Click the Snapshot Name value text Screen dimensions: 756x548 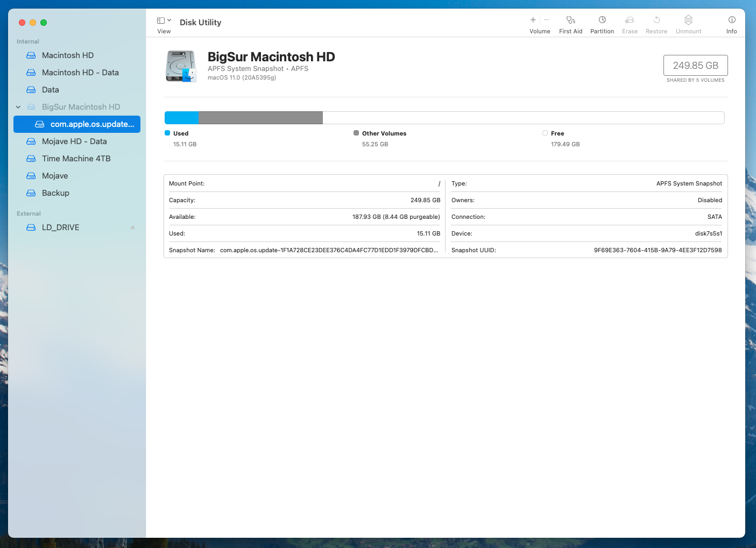[329, 250]
